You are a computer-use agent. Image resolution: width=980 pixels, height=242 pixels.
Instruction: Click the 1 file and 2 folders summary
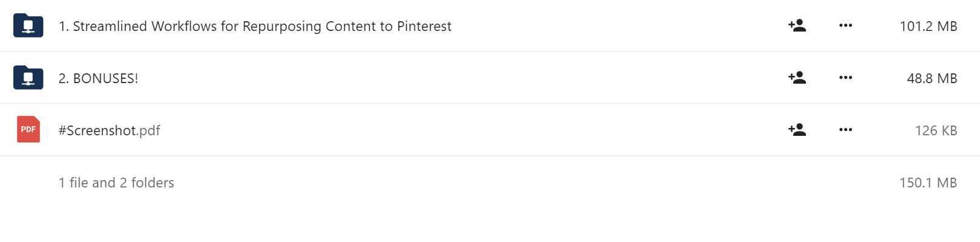[x=116, y=183]
